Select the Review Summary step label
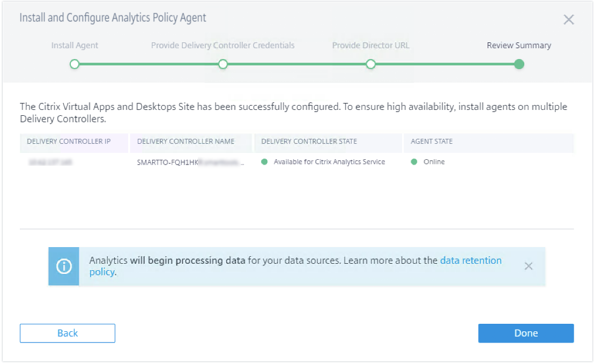The image size is (594, 364). (x=518, y=46)
